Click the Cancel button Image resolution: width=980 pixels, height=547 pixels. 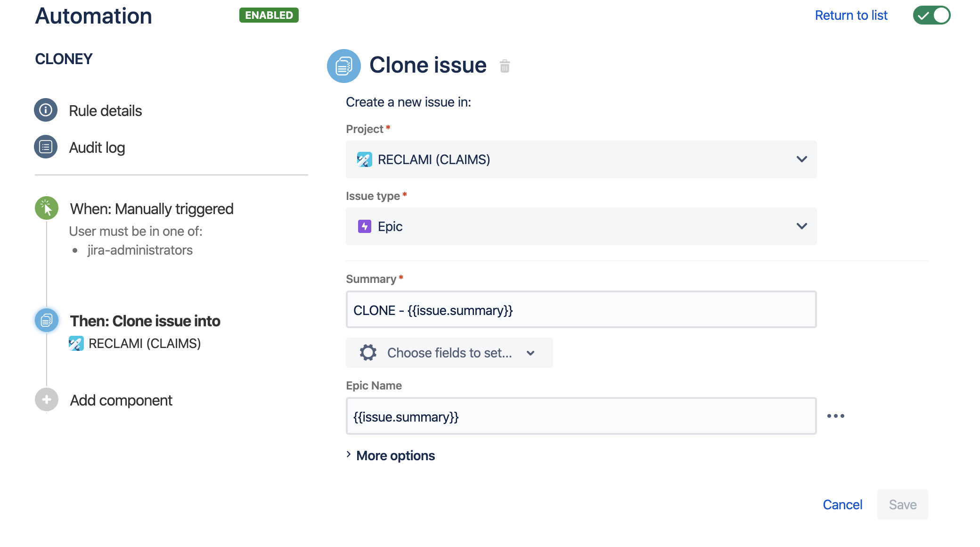click(842, 505)
